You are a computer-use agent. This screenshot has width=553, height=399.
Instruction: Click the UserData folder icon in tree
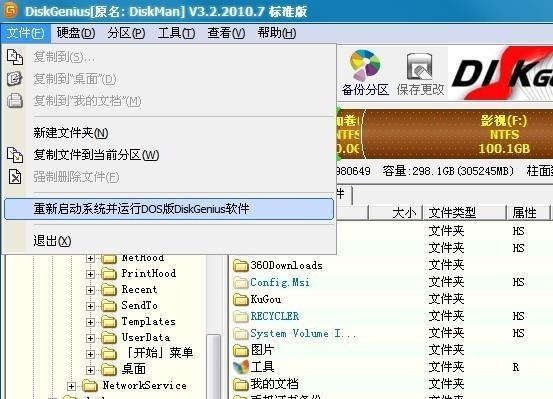coord(109,338)
